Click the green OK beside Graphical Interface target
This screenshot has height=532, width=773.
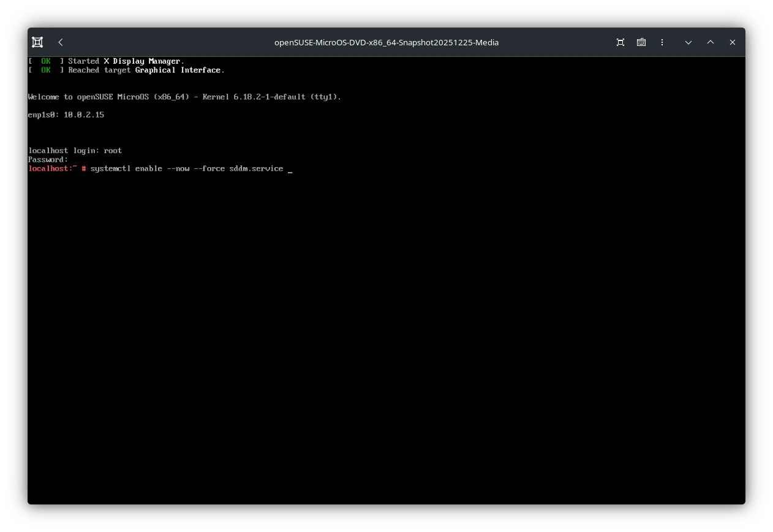45,70
